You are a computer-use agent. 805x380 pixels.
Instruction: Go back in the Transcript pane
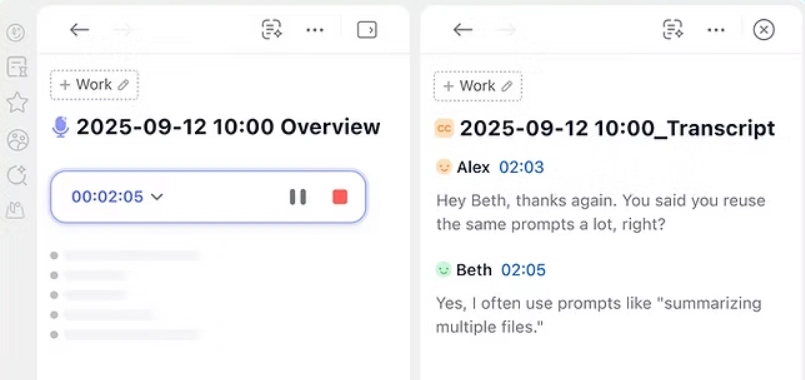pyautogui.click(x=462, y=30)
